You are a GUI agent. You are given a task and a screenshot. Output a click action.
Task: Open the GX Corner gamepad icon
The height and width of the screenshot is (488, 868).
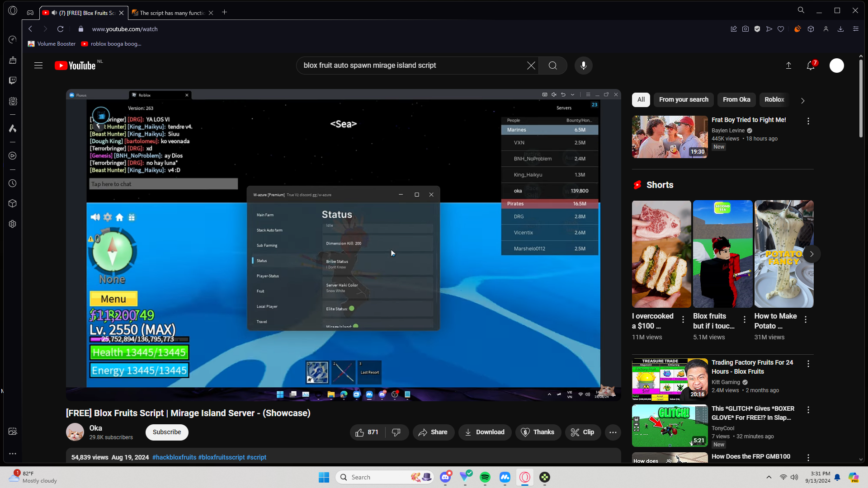[x=30, y=13]
